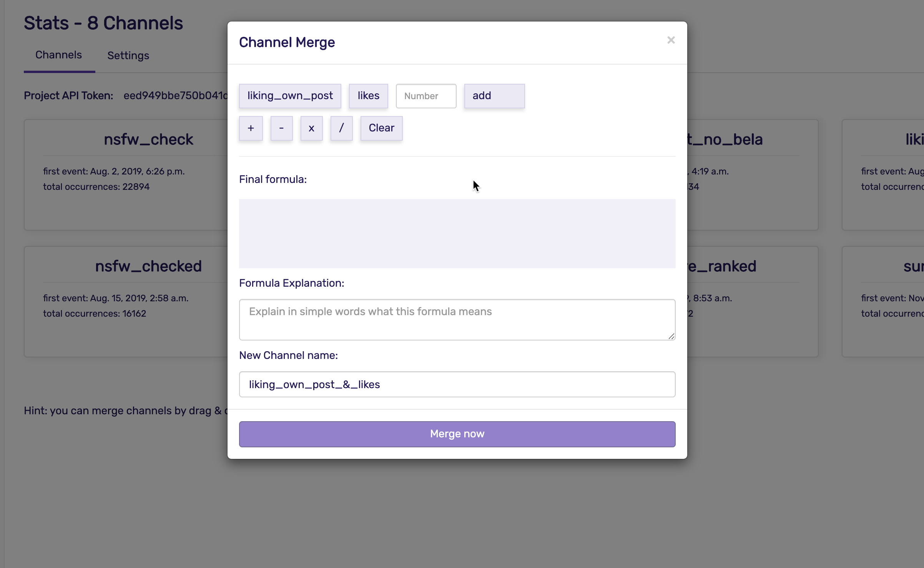Viewport: 924px width, 568px height.
Task: Click the Project API Token value
Action: pos(175,96)
